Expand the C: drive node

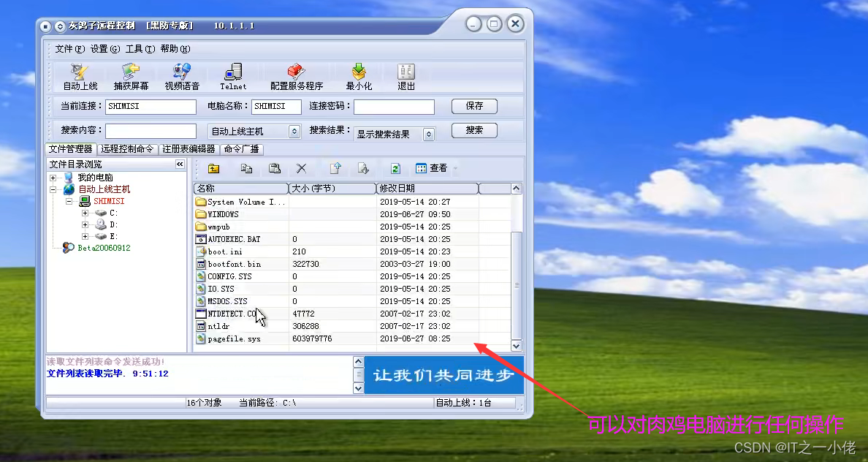pos(85,213)
